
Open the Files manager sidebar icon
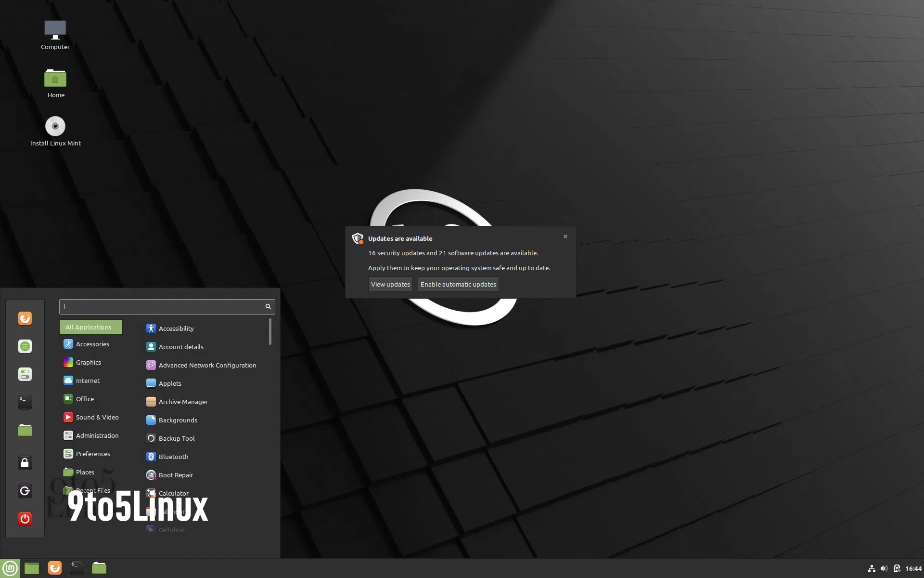(x=25, y=430)
